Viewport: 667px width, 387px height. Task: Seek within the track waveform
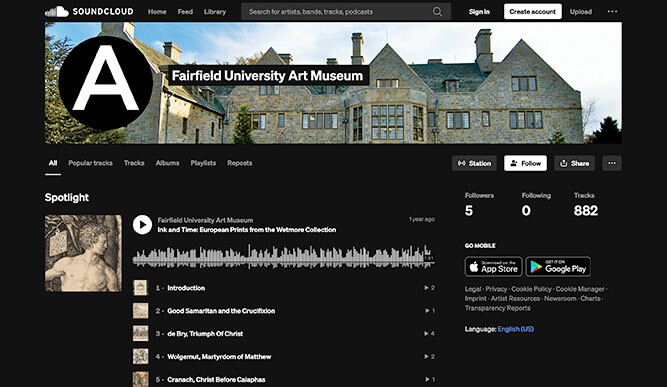coord(283,256)
